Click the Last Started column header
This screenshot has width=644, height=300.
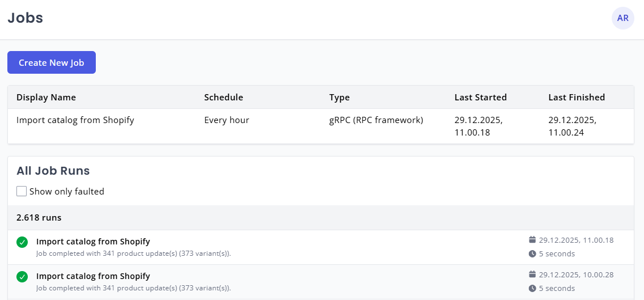(x=480, y=98)
